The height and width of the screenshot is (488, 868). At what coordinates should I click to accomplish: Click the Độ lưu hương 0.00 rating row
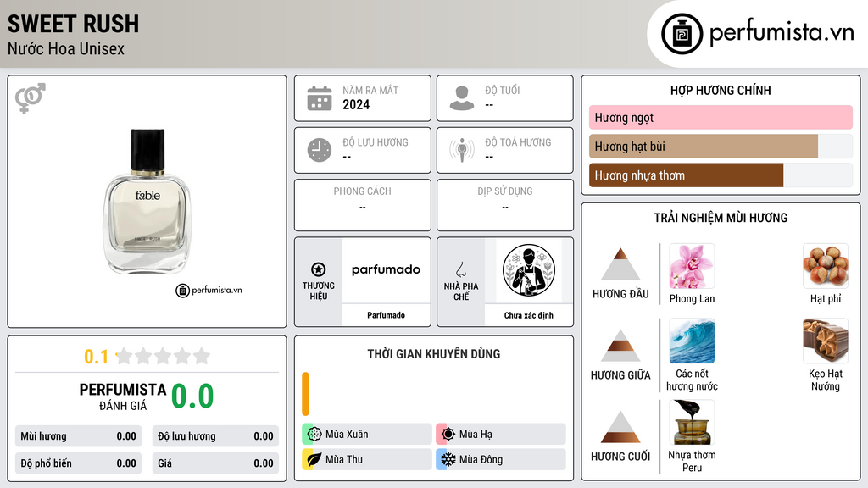[215, 436]
